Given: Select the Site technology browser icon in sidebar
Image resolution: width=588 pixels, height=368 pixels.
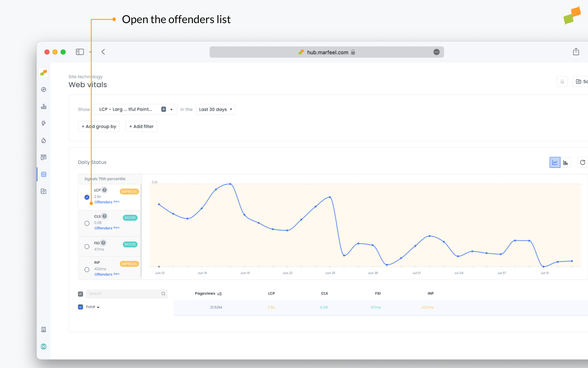Looking at the screenshot, I should click(43, 174).
